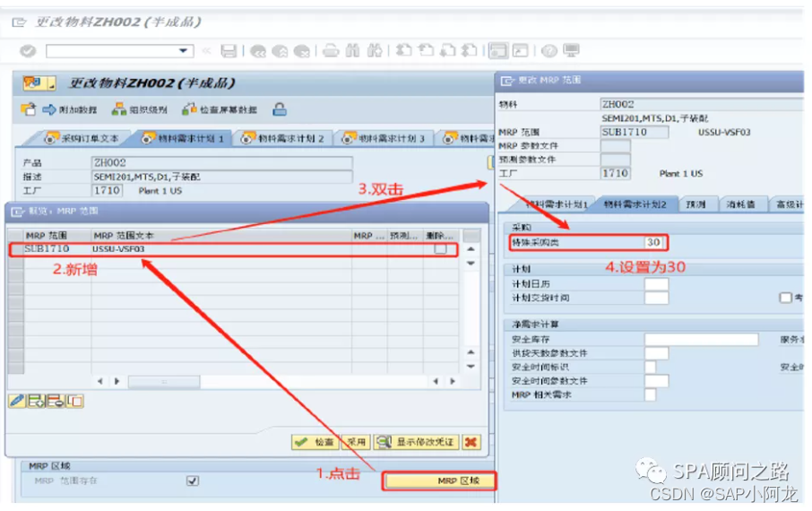Screen dimensions: 812x511
Task: Switch to 物料需求计划2 tab in 更改 MRP 范围 window
Action: click(x=635, y=204)
